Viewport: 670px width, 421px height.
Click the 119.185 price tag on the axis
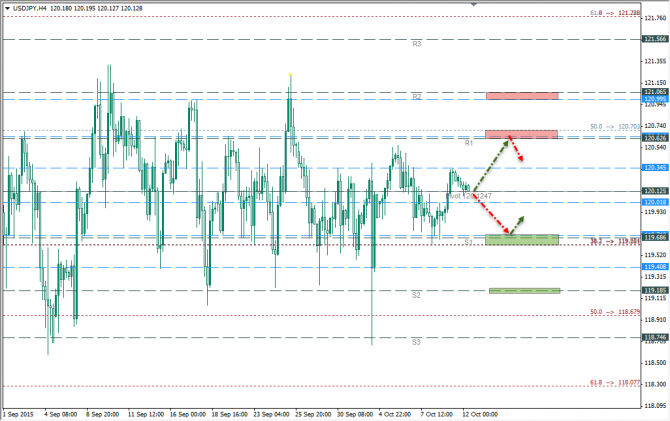(655, 290)
